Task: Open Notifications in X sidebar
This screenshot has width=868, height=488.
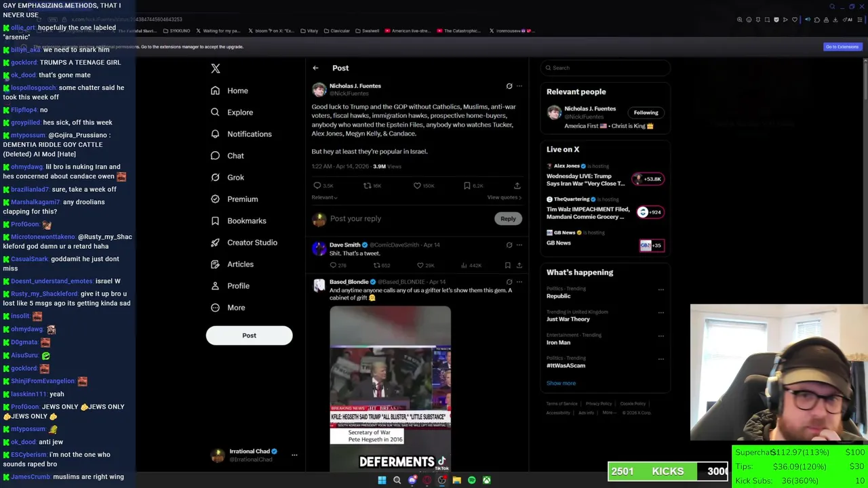Action: [x=241, y=134]
